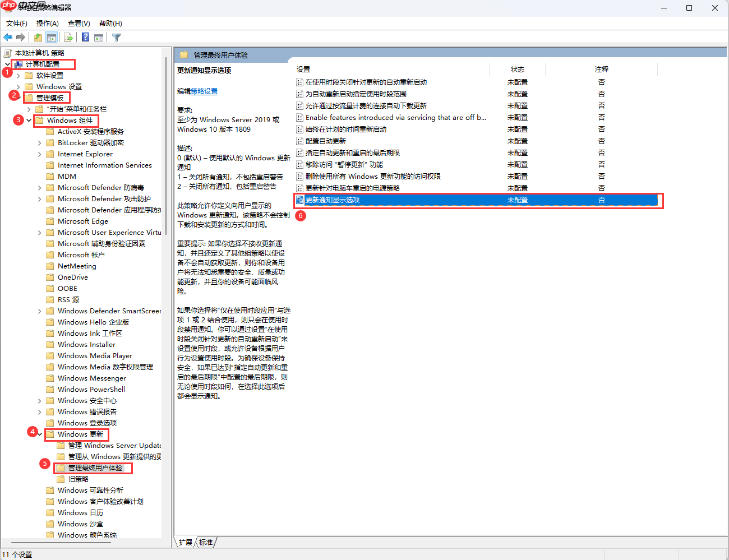Open Help using the question mark icon

coord(86,37)
